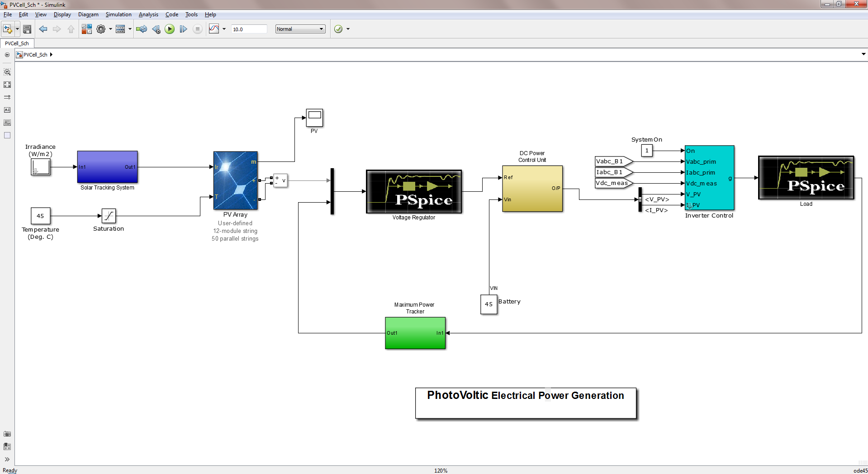Run the simulation with green play button
The height and width of the screenshot is (474, 868).
coord(170,29)
